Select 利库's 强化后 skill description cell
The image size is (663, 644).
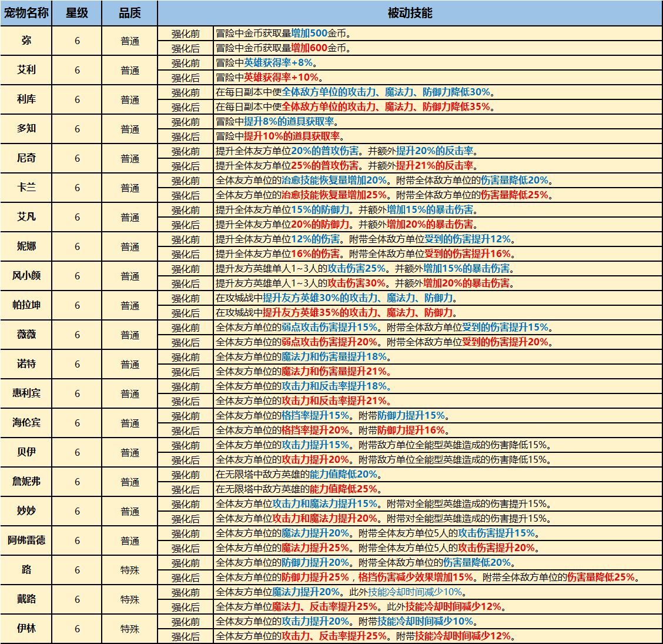coord(438,107)
